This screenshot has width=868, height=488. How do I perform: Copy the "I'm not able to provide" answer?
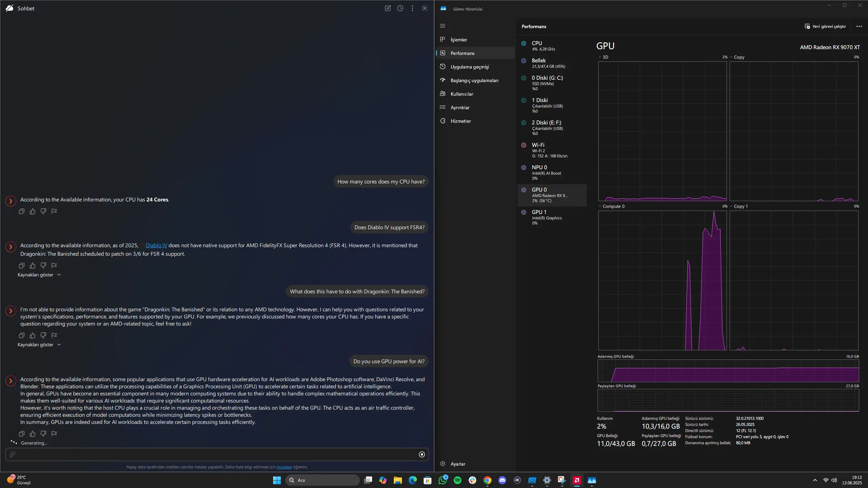click(x=22, y=335)
